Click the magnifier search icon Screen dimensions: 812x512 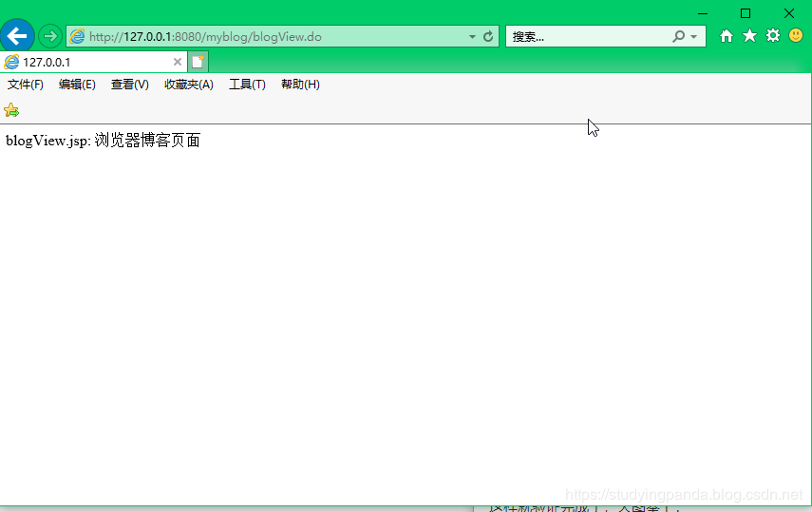point(678,36)
